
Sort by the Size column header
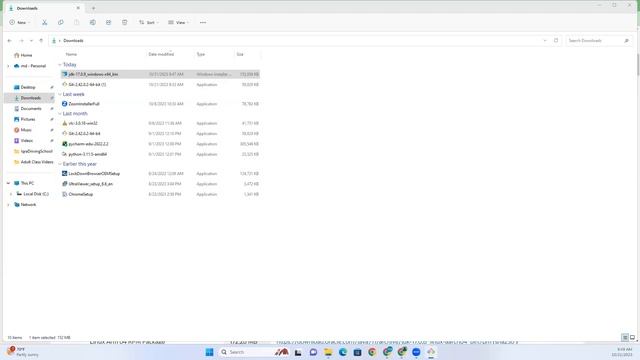(x=240, y=54)
